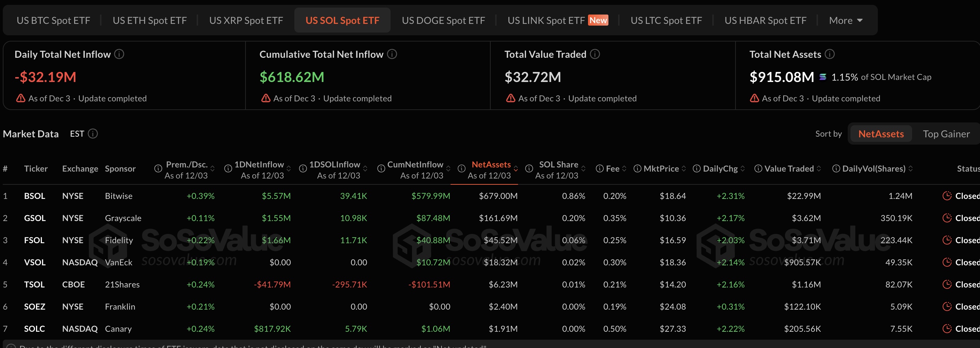Click info icon beside Daily Total Net Inflow
The image size is (980, 348).
click(x=119, y=54)
